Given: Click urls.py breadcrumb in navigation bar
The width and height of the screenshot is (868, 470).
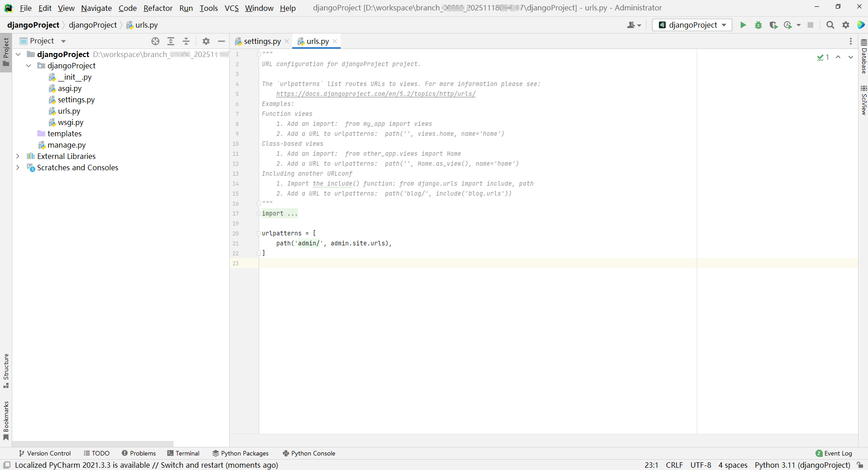Looking at the screenshot, I should click(x=142, y=25).
